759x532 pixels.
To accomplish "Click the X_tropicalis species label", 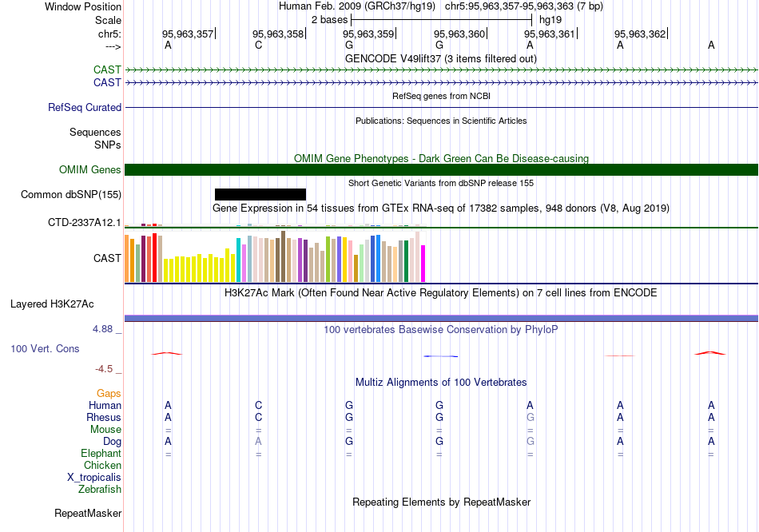I will tap(94, 478).
